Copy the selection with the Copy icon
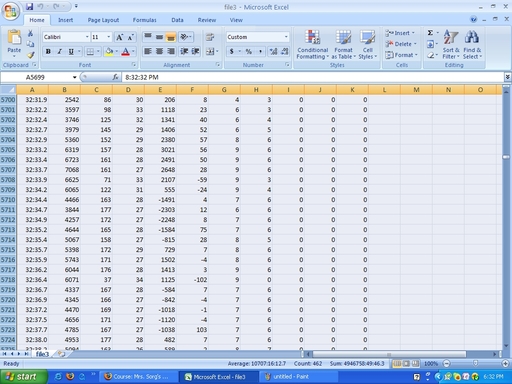This screenshot has width=512, height=384. 30,44
